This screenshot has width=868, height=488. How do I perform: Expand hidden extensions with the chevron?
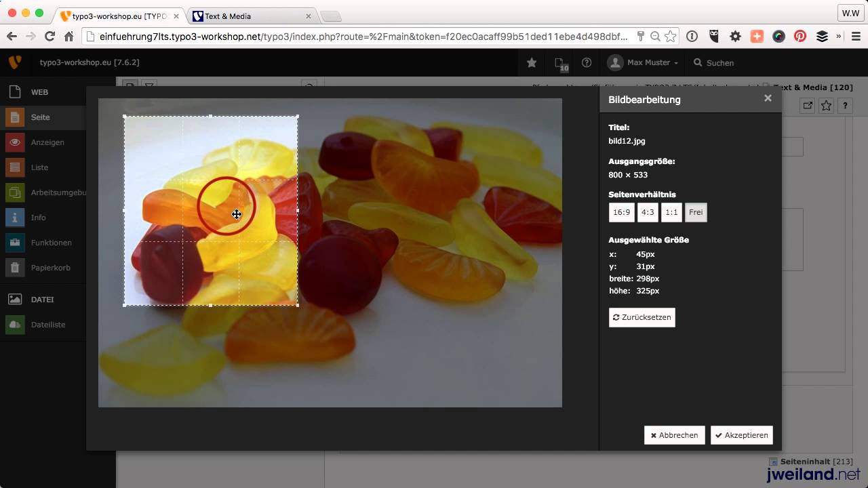(x=839, y=37)
